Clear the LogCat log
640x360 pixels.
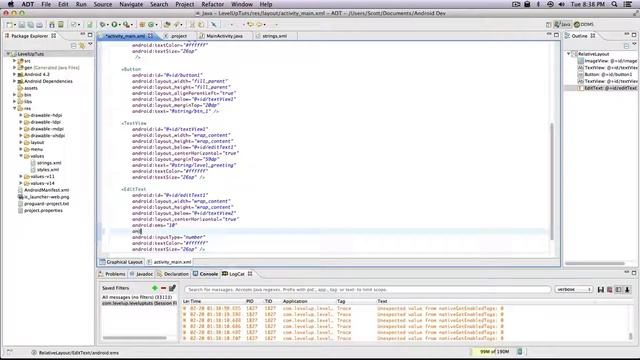click(x=609, y=289)
